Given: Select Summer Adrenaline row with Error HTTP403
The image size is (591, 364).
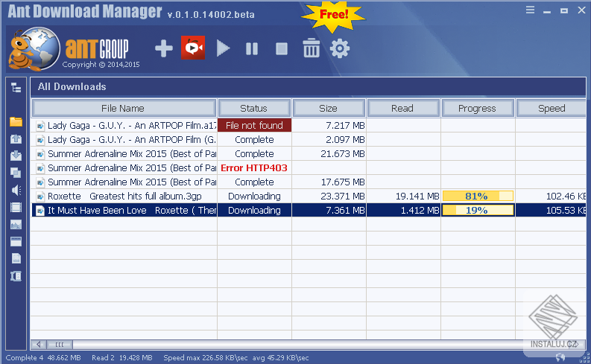Looking at the screenshot, I should 132,168.
